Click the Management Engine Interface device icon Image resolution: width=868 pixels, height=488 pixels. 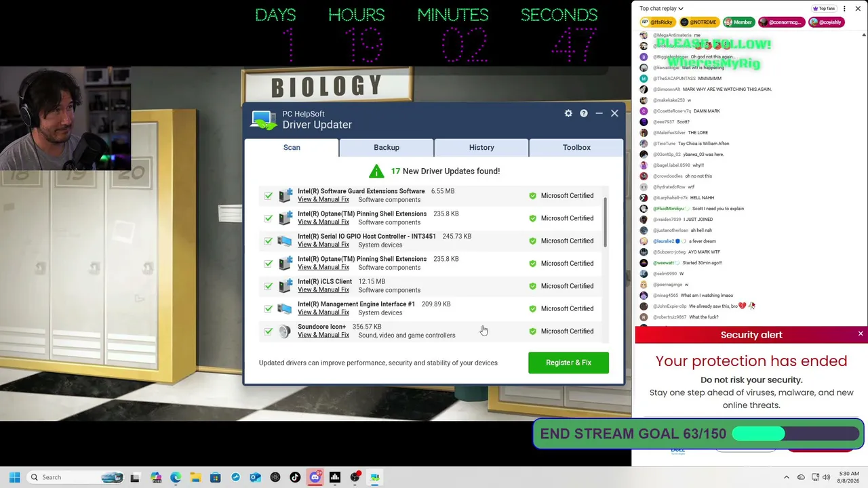tap(285, 308)
